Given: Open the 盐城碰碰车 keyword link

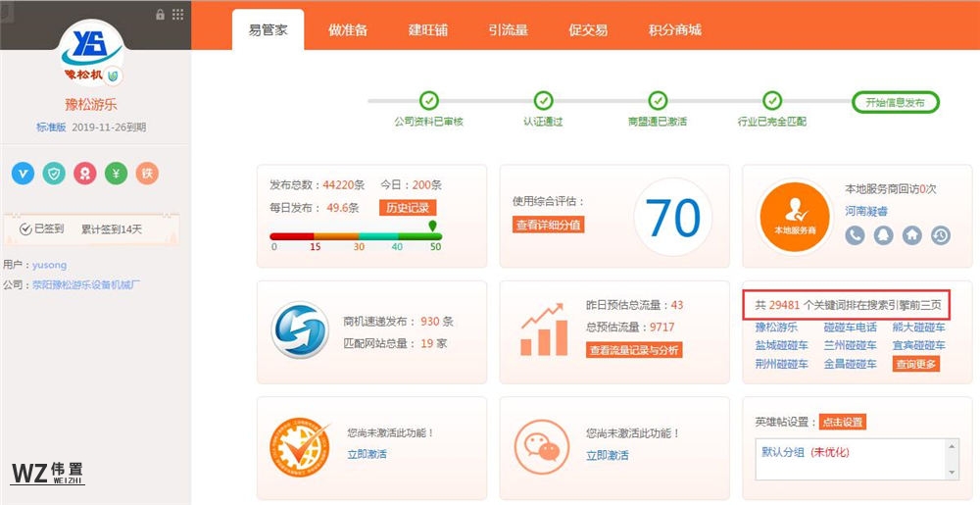Looking at the screenshot, I should click(x=781, y=345).
